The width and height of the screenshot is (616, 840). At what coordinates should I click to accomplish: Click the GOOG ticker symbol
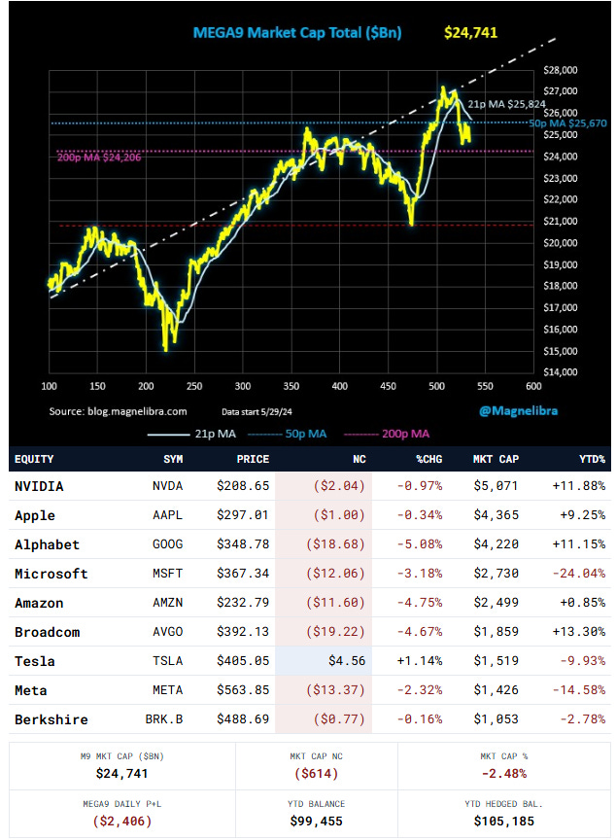pos(167,544)
